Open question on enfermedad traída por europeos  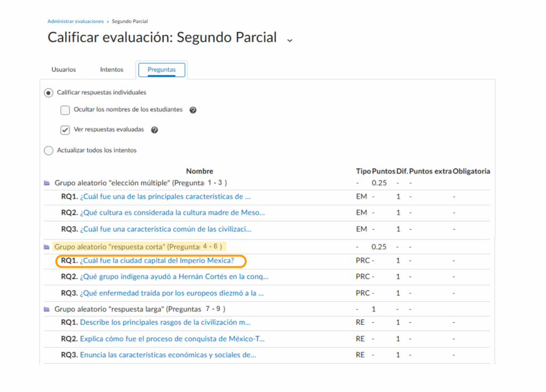tap(172, 293)
